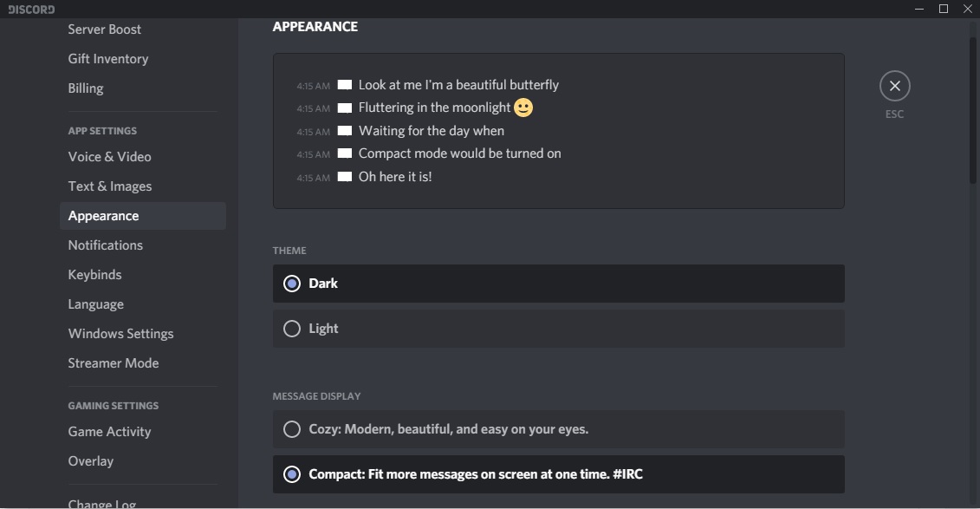Image resolution: width=980 pixels, height=509 pixels.
Task: Select the Light theme radio button
Action: pyautogui.click(x=292, y=329)
